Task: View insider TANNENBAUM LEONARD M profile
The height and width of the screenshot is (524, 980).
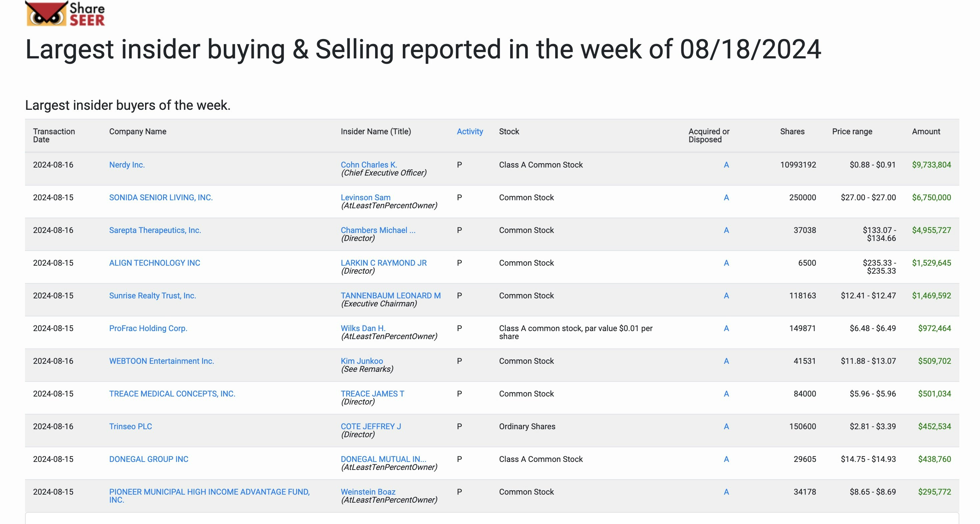Action: pyautogui.click(x=390, y=295)
